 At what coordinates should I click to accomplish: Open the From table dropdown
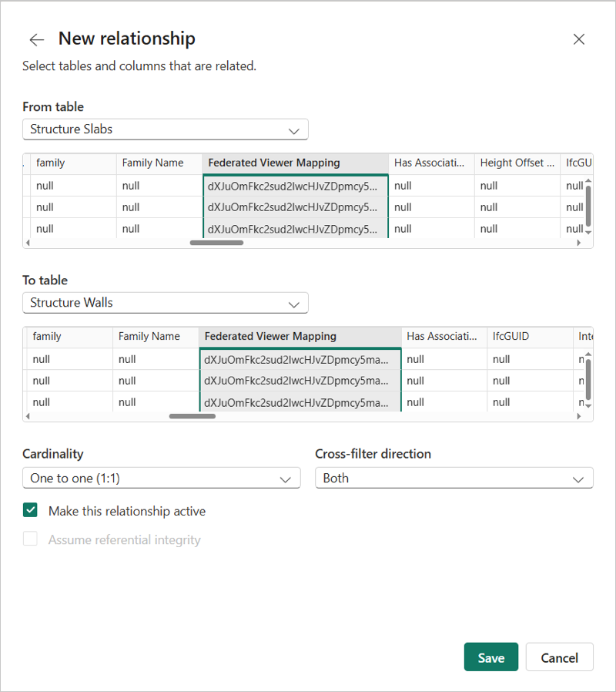(x=165, y=129)
